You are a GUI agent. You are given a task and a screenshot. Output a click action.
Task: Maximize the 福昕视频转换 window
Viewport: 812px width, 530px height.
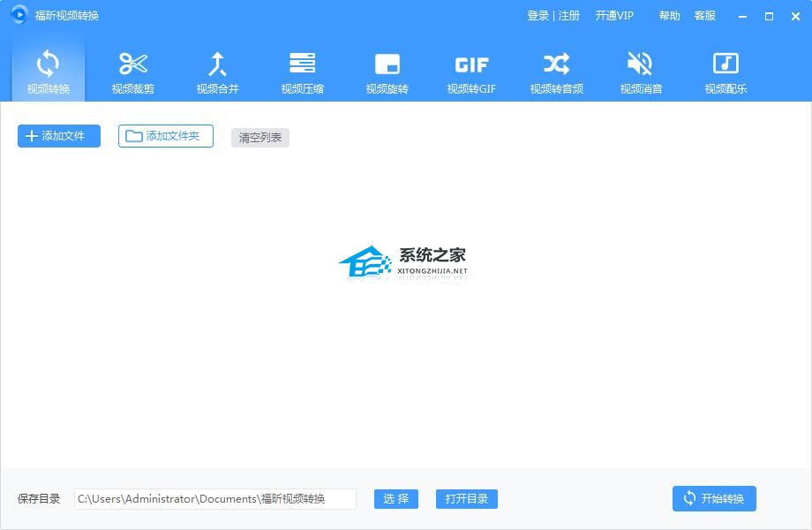pyautogui.click(x=769, y=17)
